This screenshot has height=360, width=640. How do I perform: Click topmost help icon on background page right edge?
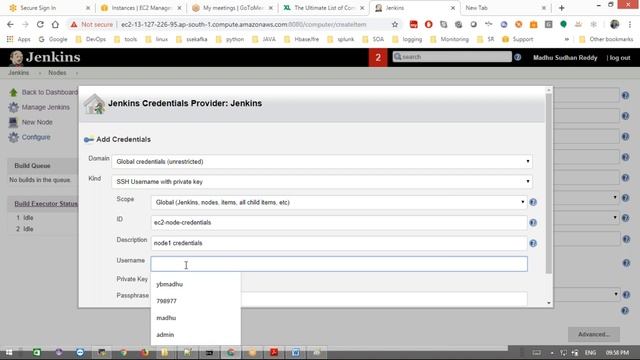pyautogui.click(x=625, y=96)
